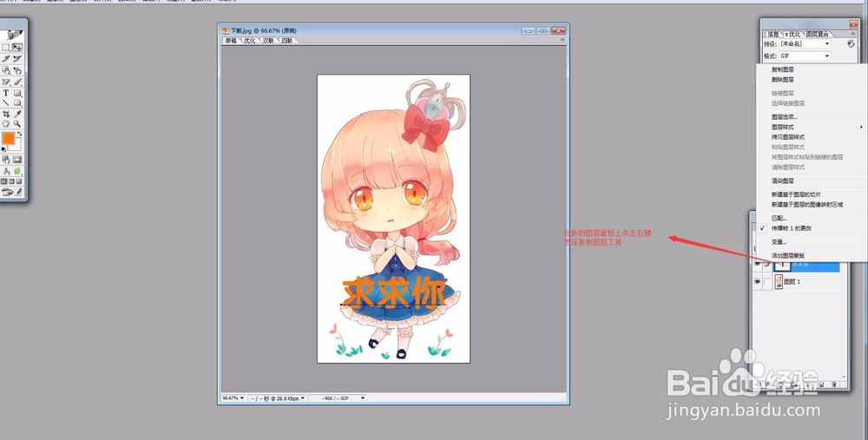The height and width of the screenshot is (440, 868).
Task: Choose 图层选项... menu entry
Action: tap(785, 117)
